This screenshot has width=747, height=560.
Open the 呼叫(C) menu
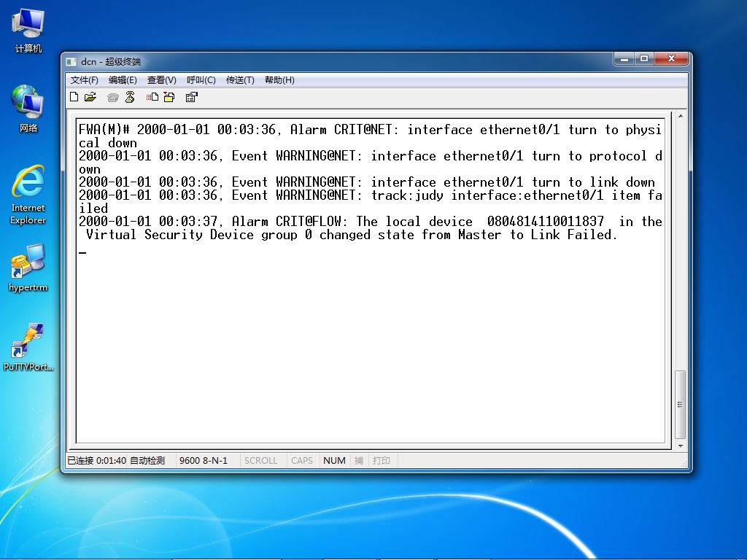[x=201, y=80]
